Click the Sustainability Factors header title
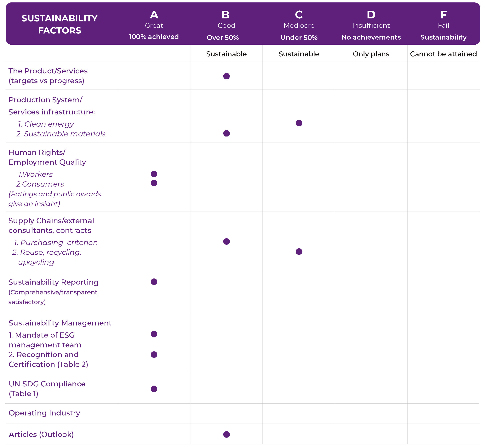Image resolution: width=487 pixels, height=448 pixels. pos(60,24)
